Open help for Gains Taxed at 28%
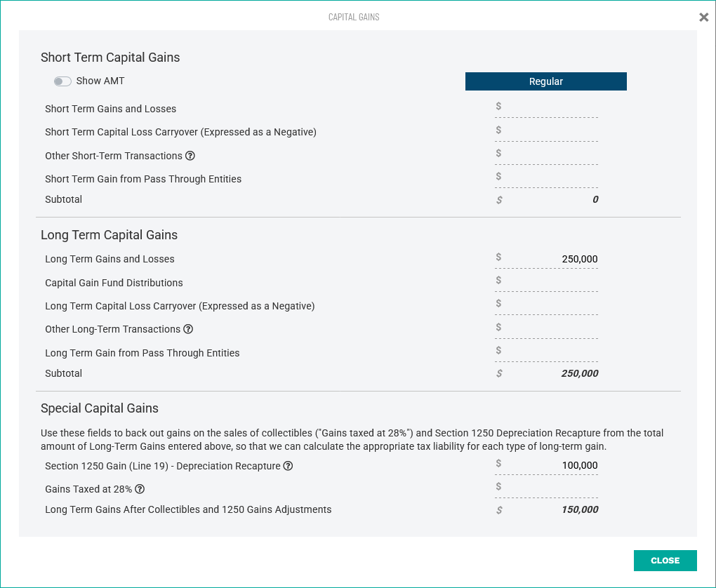Viewport: 716px width, 588px height. point(140,489)
